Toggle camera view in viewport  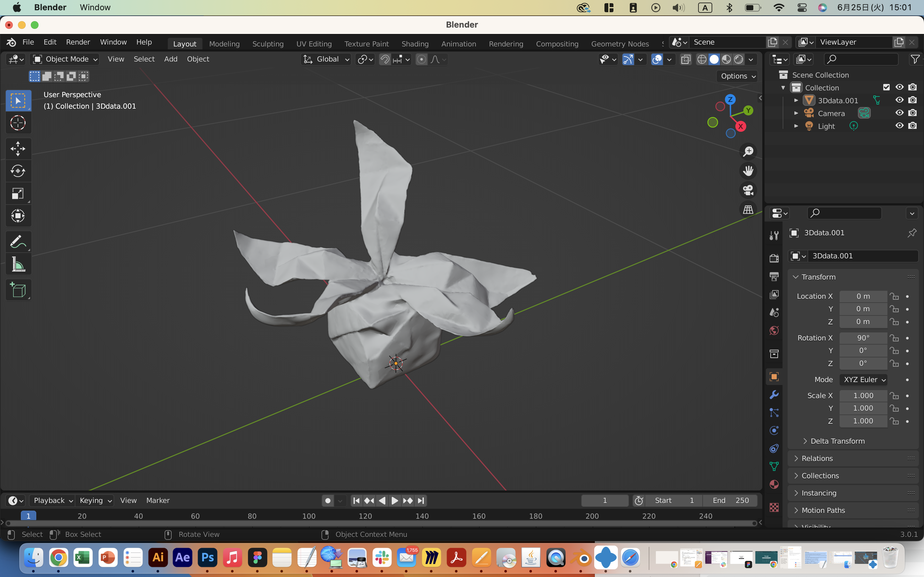point(748,190)
